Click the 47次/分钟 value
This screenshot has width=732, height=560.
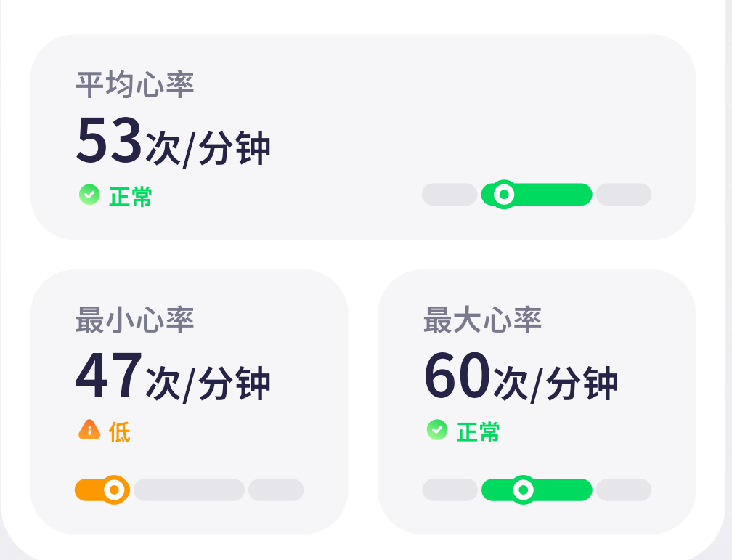click(x=173, y=376)
